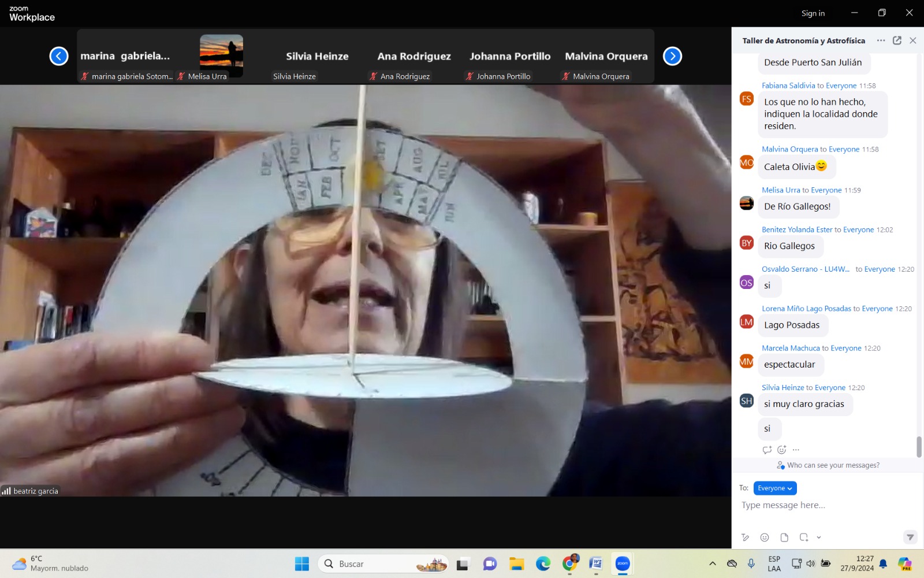Open notifications bell in system tray

883,564
